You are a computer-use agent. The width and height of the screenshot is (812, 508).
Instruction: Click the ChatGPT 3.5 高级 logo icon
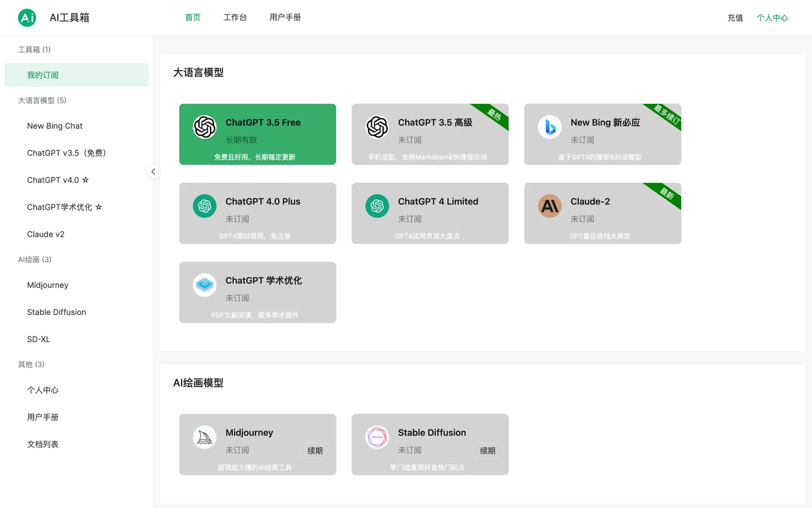[x=377, y=127]
